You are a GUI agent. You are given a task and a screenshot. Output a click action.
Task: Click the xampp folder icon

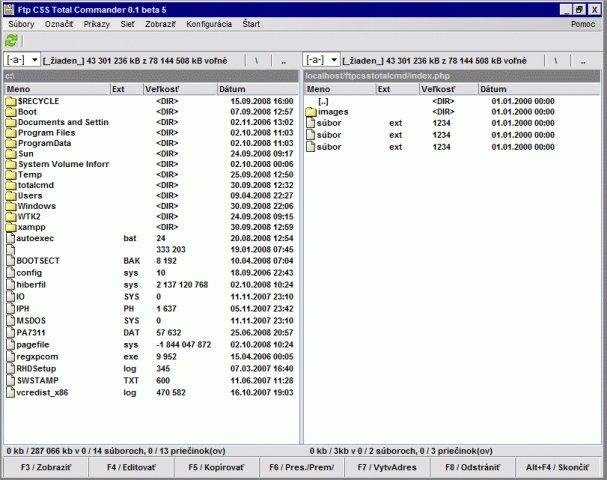tap(11, 227)
